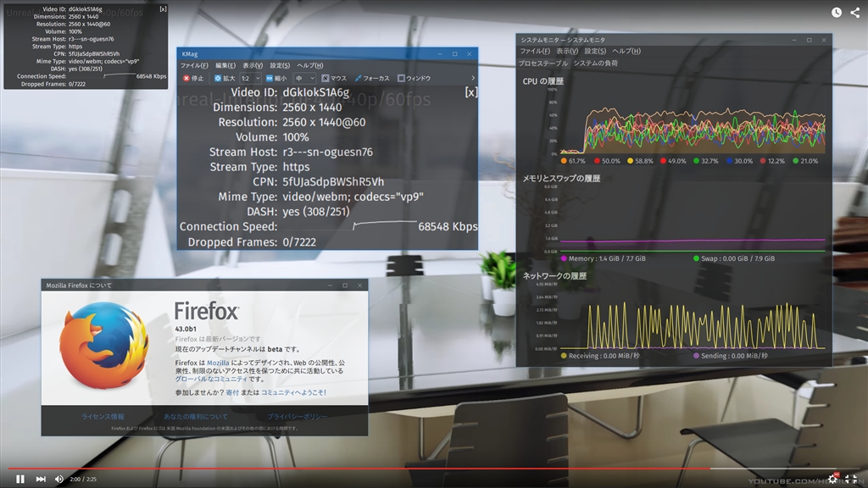Open the 設定(S) menu in KMag
The width and height of the screenshot is (868, 488).
point(280,65)
